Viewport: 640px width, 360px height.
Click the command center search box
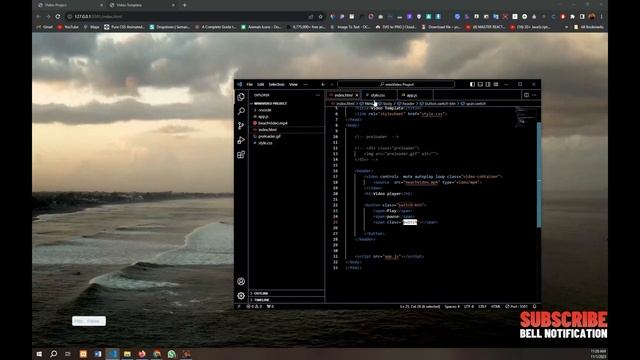(x=396, y=84)
